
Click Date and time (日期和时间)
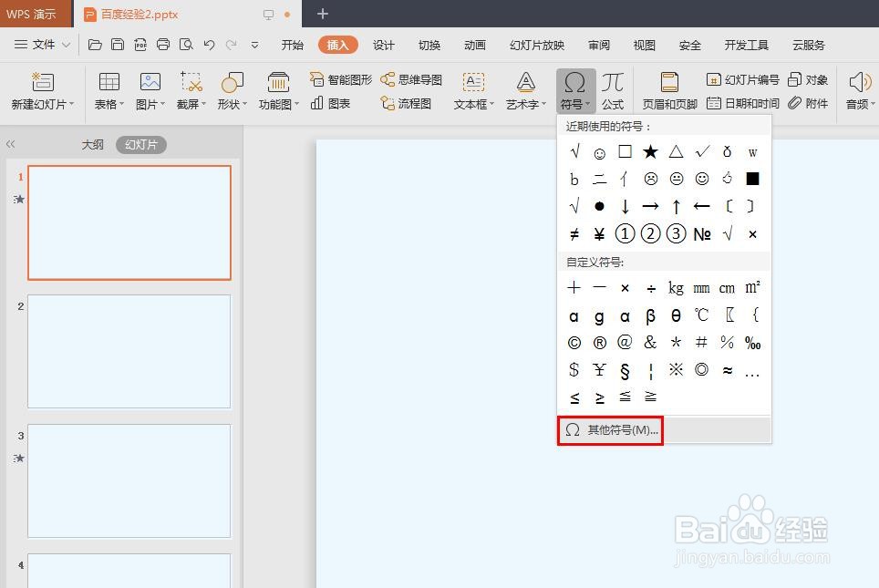coord(743,103)
